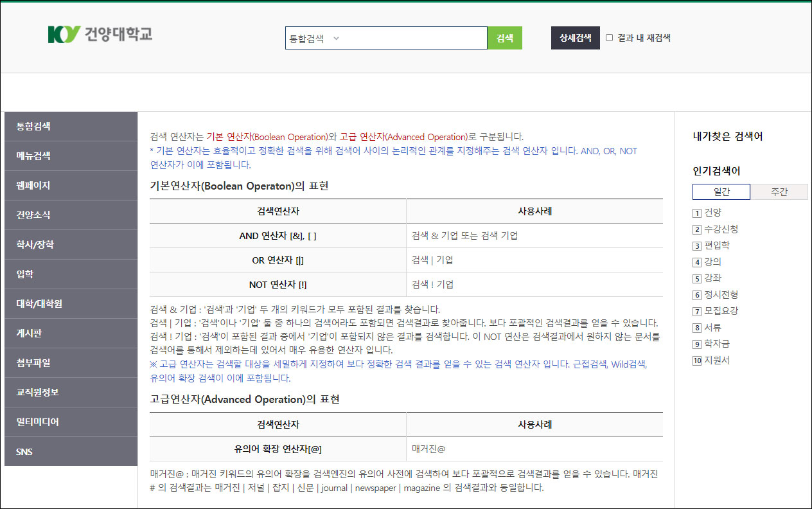This screenshot has height=509, width=812.
Task: Click the 내가찾은 검색어 heading
Action: pyautogui.click(x=727, y=136)
